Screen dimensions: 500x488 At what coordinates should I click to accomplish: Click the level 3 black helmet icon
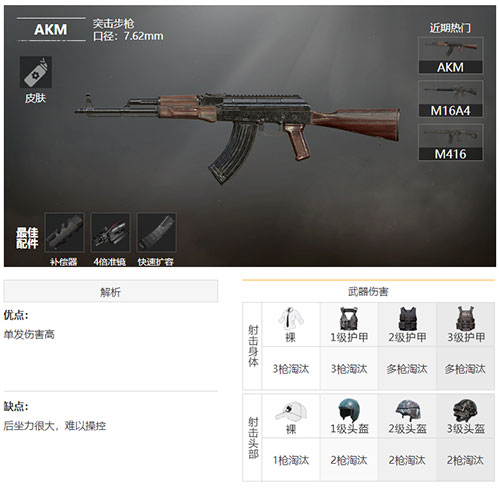465,411
